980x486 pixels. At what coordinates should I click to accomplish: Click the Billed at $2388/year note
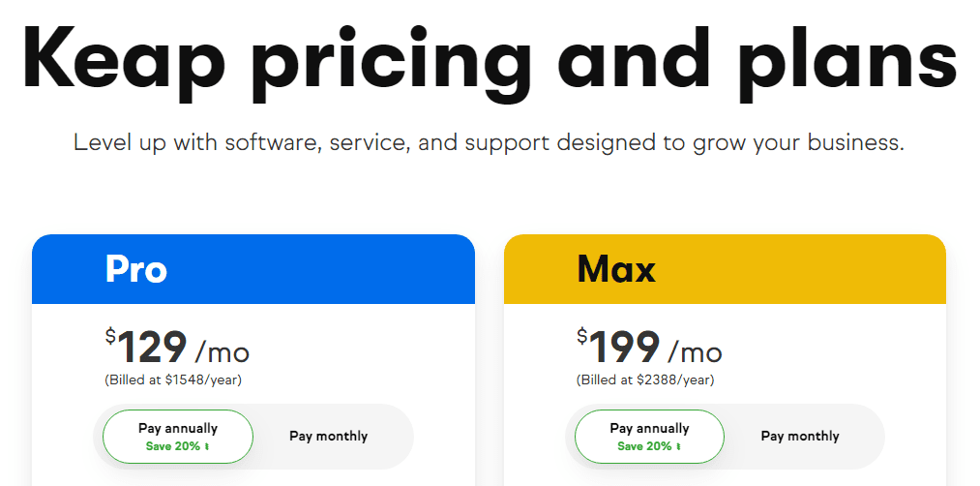pyautogui.click(x=645, y=380)
